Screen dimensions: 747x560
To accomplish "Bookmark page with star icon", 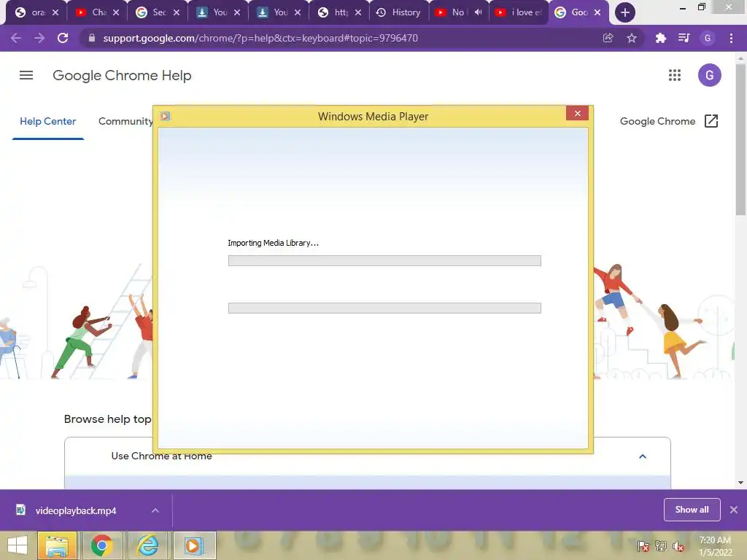I will (632, 38).
